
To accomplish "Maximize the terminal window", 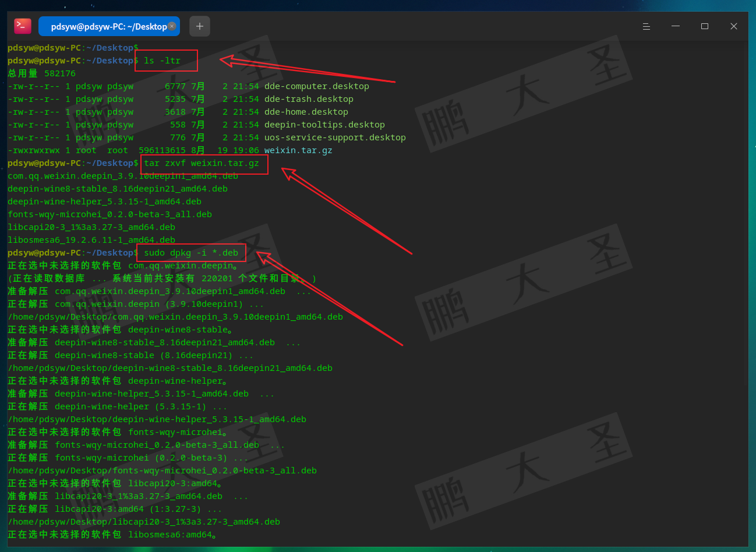I will (x=705, y=26).
